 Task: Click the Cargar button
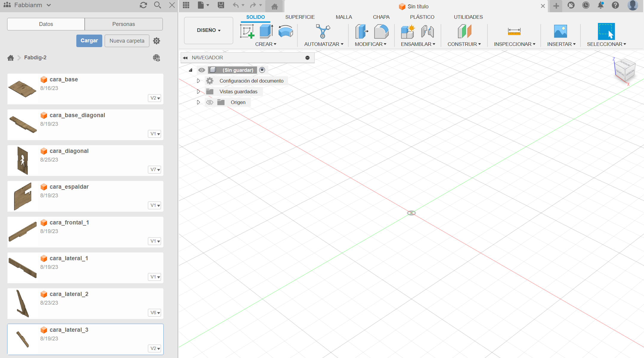click(x=89, y=41)
